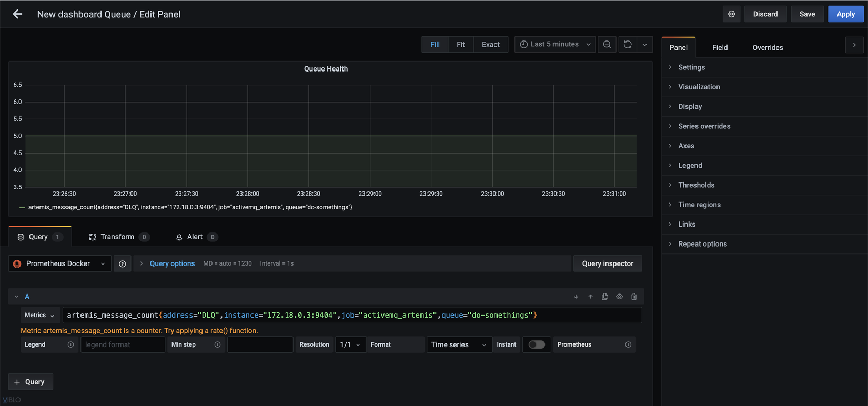Viewport: 868px width, 406px height.
Task: Duplicate query A
Action: (605, 297)
